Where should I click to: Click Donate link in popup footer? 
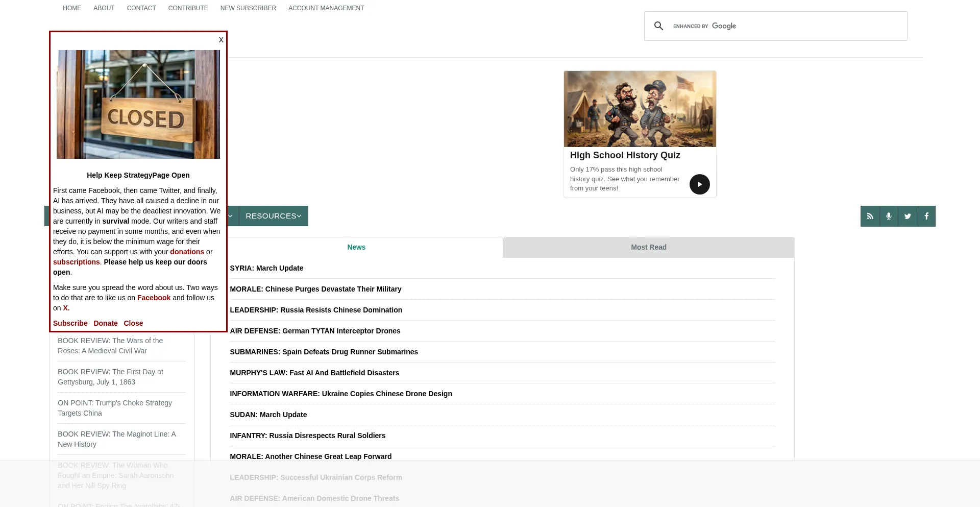106,323
